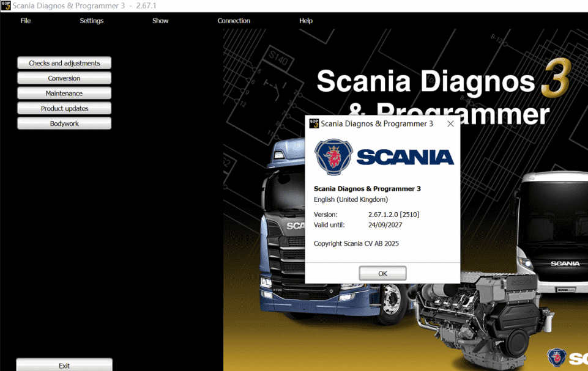Viewport: 588px width, 371px height.
Task: Close the About dialog with the X
Action: tap(450, 123)
